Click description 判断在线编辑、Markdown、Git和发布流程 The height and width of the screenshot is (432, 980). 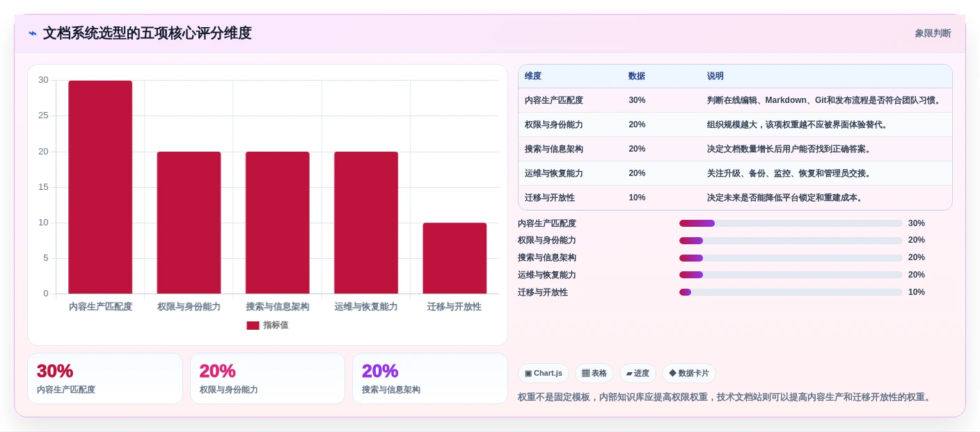825,100
